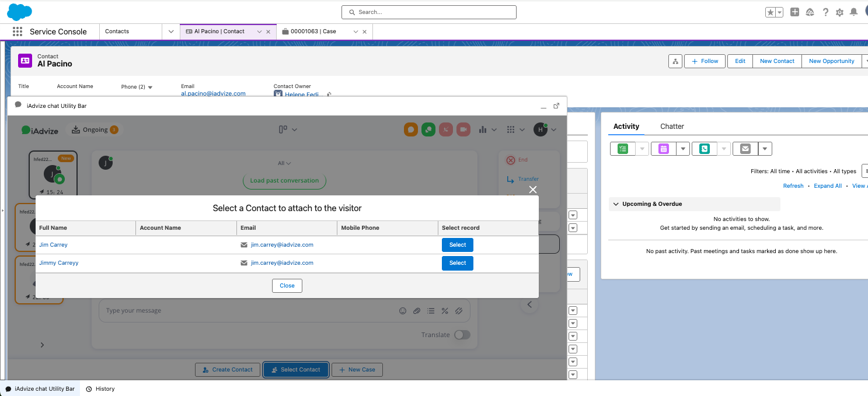Open the iAdvize chat Utility Bar item
The image size is (868, 396).
[40, 388]
